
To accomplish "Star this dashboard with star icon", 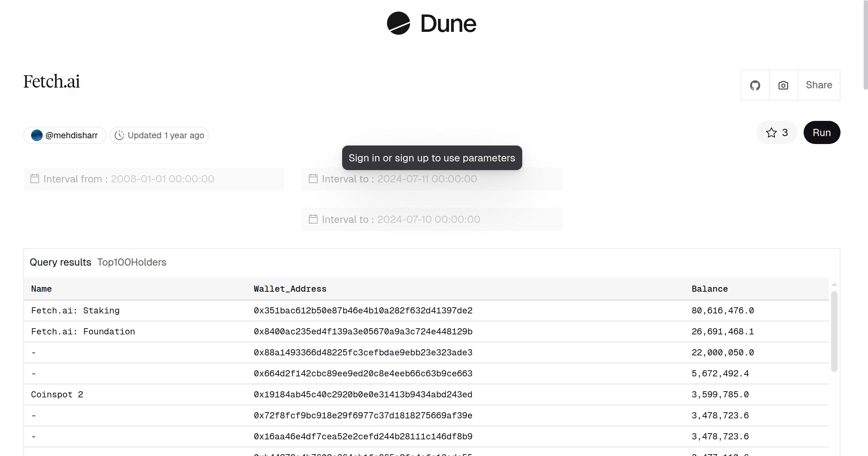I will click(x=771, y=133).
